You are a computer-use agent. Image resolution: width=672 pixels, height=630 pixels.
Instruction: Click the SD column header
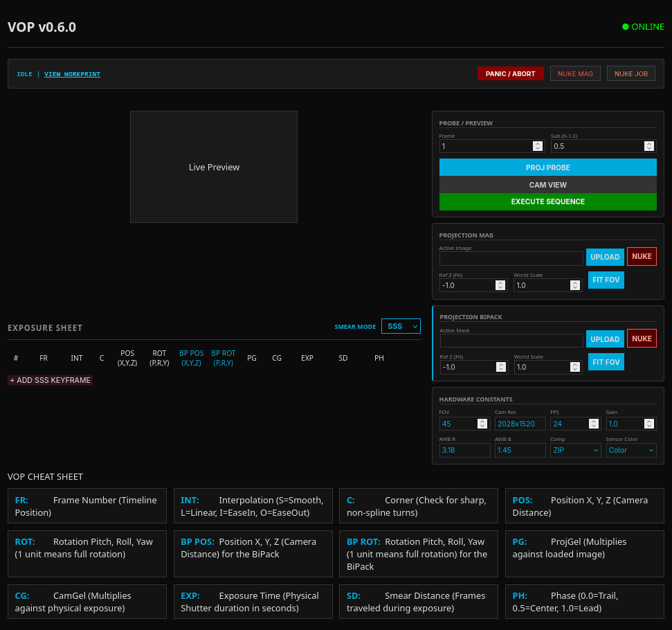[x=343, y=358]
